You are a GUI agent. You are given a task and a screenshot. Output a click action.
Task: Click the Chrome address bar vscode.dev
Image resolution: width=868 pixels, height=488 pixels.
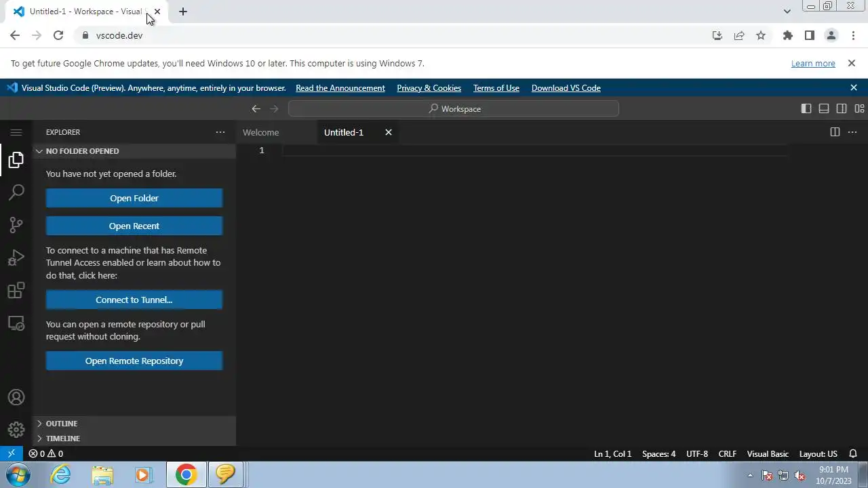(119, 35)
